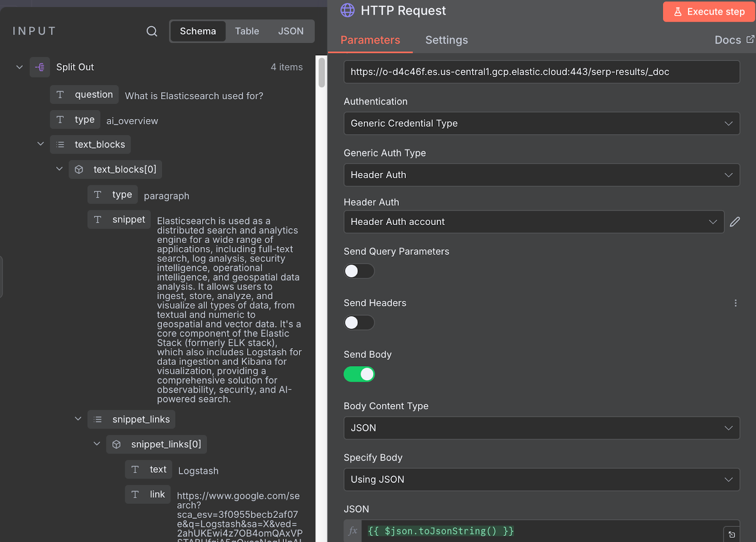
Task: Open the Body Content Type JSON dropdown
Action: (x=541, y=428)
